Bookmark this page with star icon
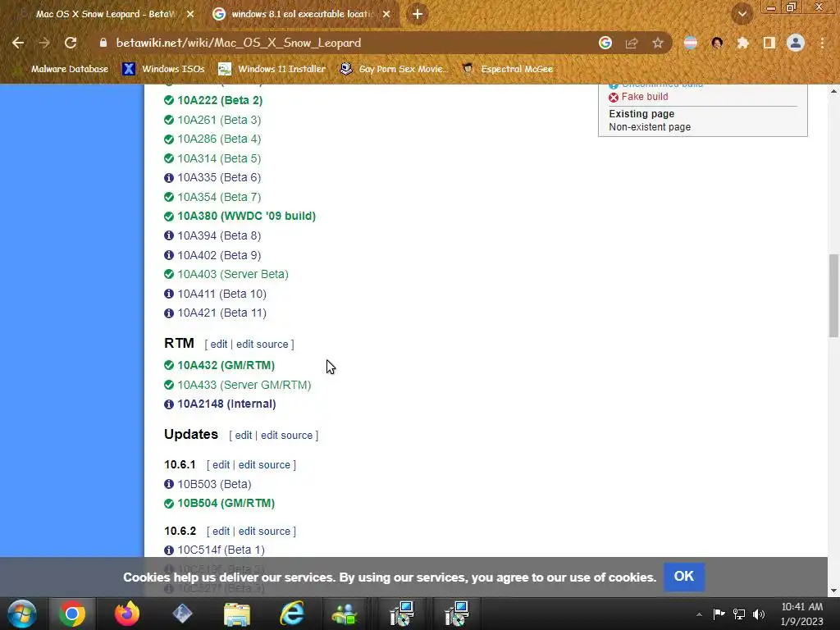840x630 pixels. 658,43
